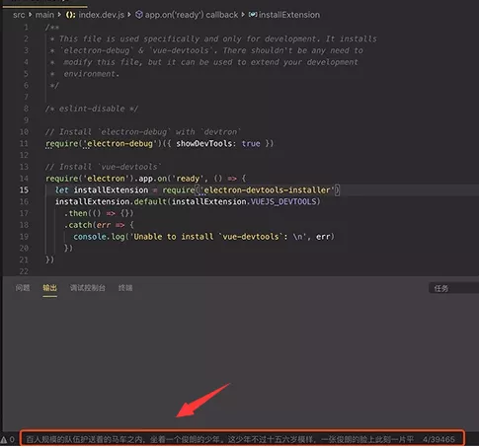This screenshot has width=479, height=448.
Task: Click 'let installExtension' on line 15
Action: 102,190
